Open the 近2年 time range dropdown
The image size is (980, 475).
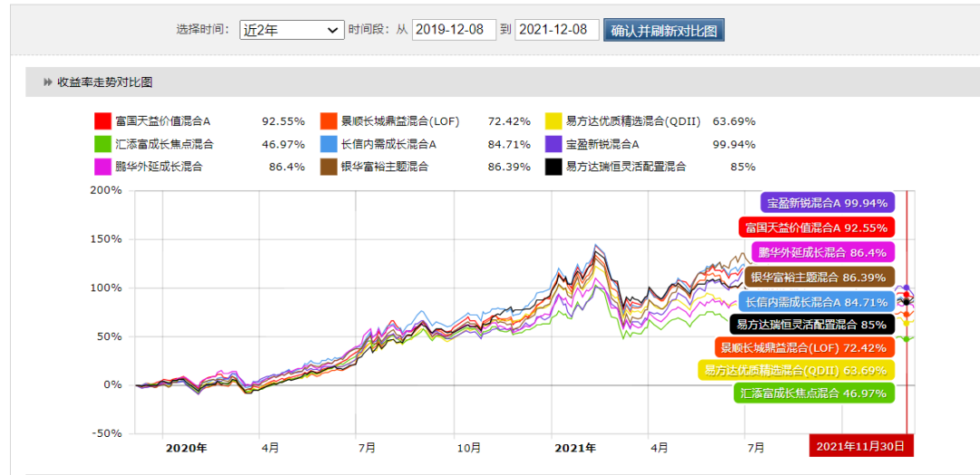click(292, 29)
